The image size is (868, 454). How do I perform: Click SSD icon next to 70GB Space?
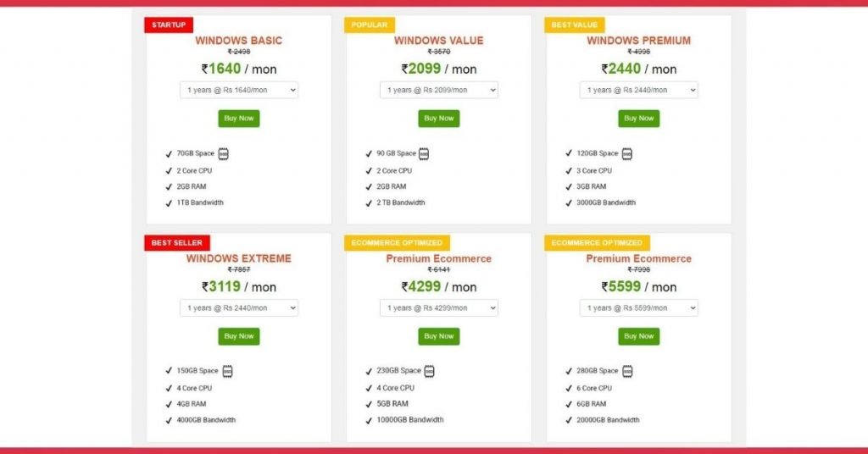(x=223, y=153)
